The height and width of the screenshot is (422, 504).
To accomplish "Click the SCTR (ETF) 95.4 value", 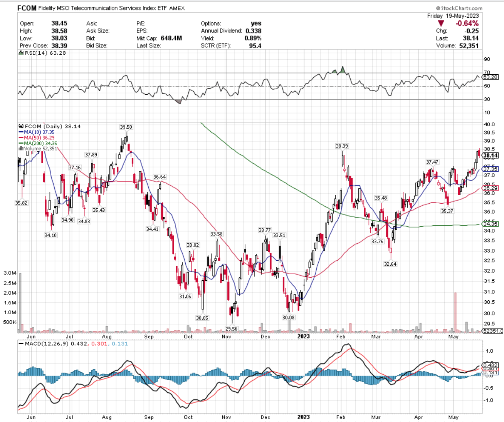I will pos(255,45).
